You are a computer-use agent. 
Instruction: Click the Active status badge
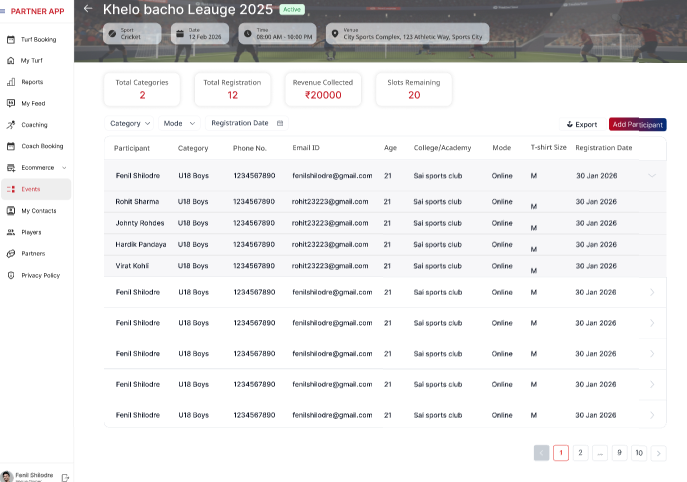click(292, 9)
